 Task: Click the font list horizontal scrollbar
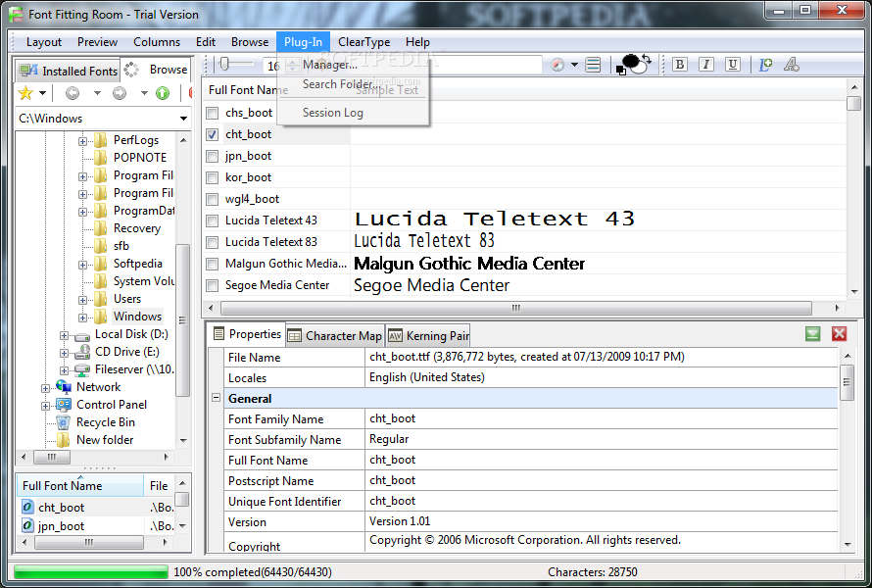(x=516, y=308)
